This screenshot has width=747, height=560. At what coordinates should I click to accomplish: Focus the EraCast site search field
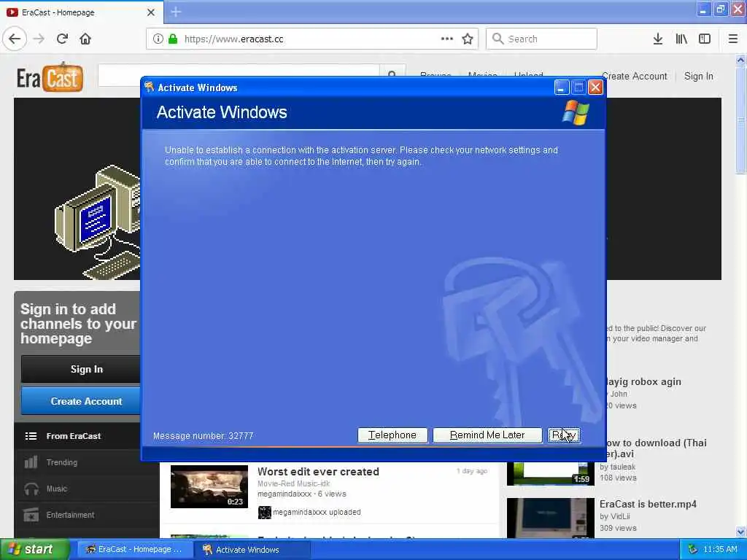click(239, 75)
